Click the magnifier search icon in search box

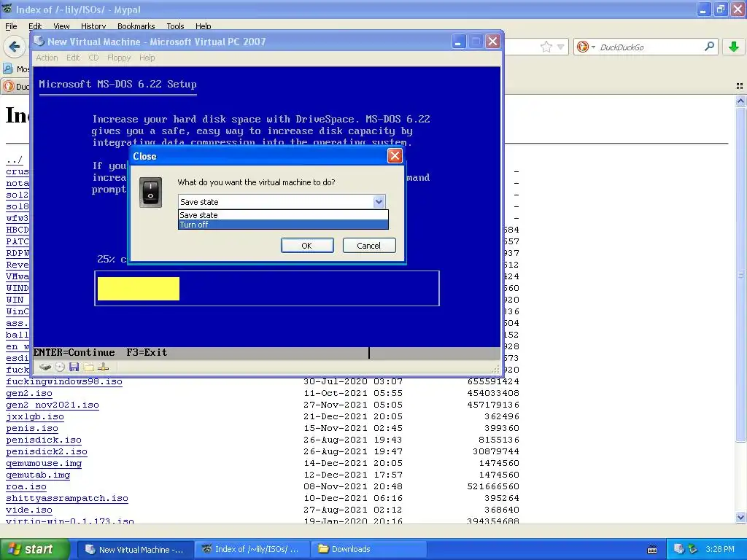tap(709, 46)
